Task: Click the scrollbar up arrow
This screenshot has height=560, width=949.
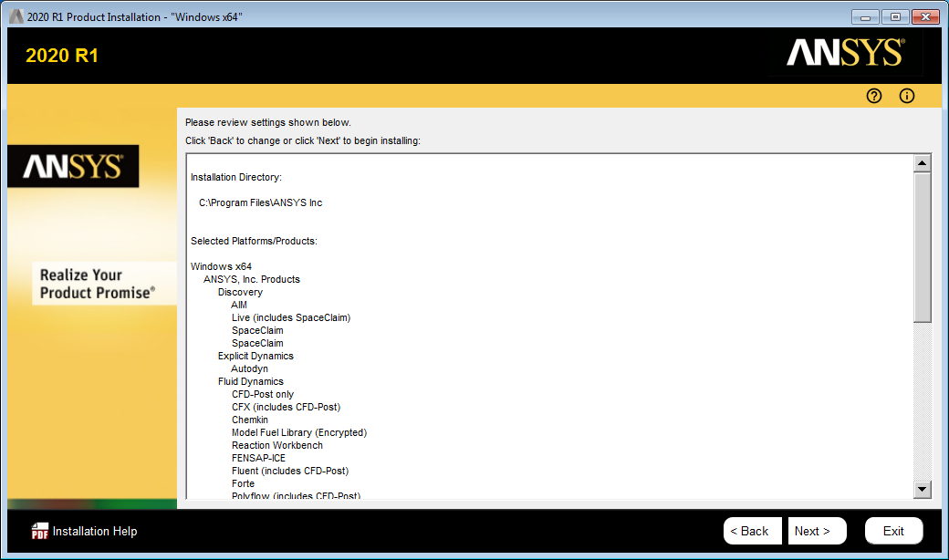Action: [923, 163]
